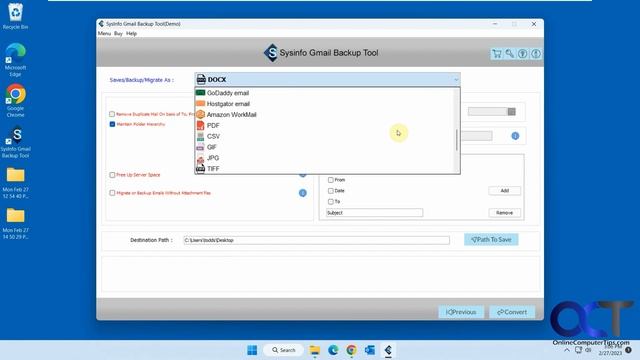Screen dimensions: 640x360
Task: Click the Destination Path text field
Action: pos(316,240)
